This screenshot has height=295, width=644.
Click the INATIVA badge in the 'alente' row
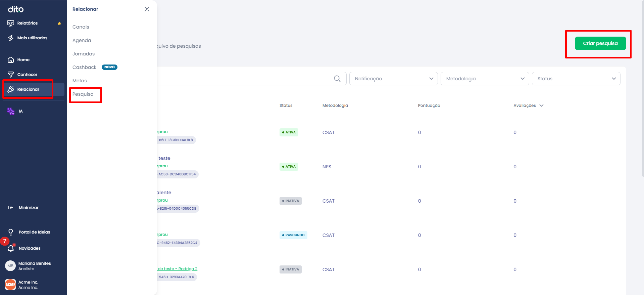click(291, 201)
